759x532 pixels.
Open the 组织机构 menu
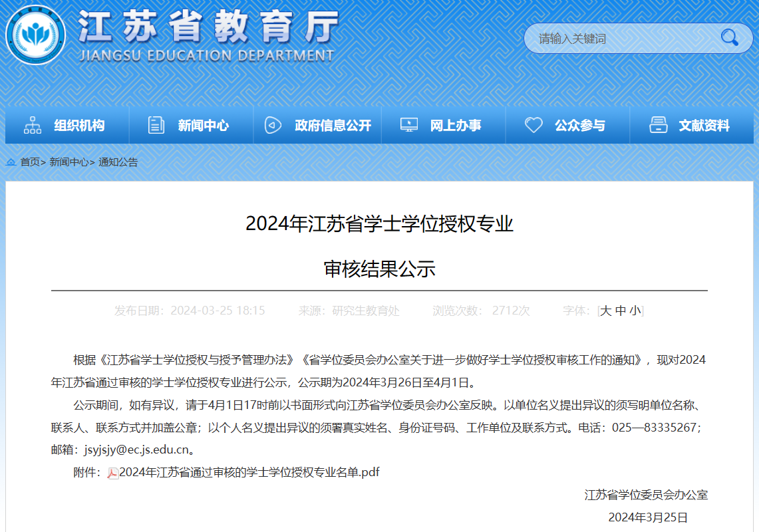(x=79, y=125)
